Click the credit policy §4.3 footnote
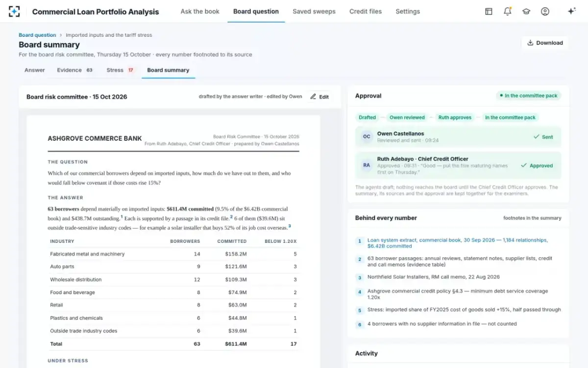The image size is (588, 368). coord(458,294)
